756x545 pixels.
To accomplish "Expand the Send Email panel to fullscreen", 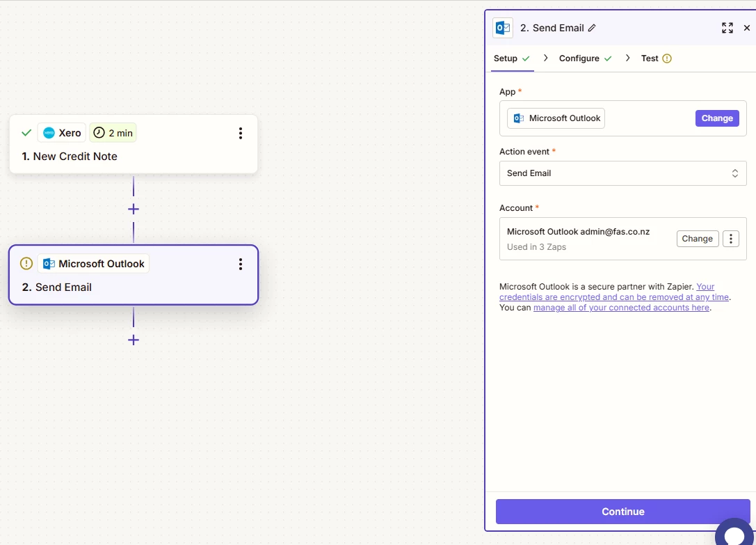I will click(x=727, y=28).
